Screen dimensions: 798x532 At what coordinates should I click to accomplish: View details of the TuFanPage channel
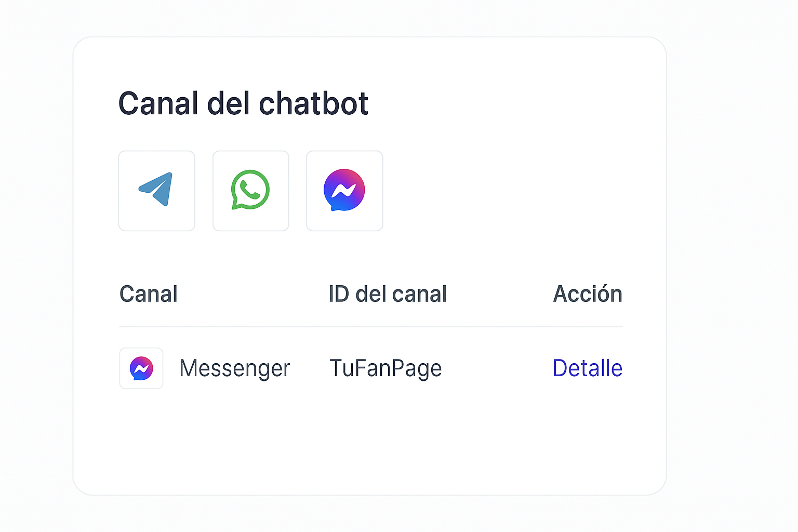point(587,368)
